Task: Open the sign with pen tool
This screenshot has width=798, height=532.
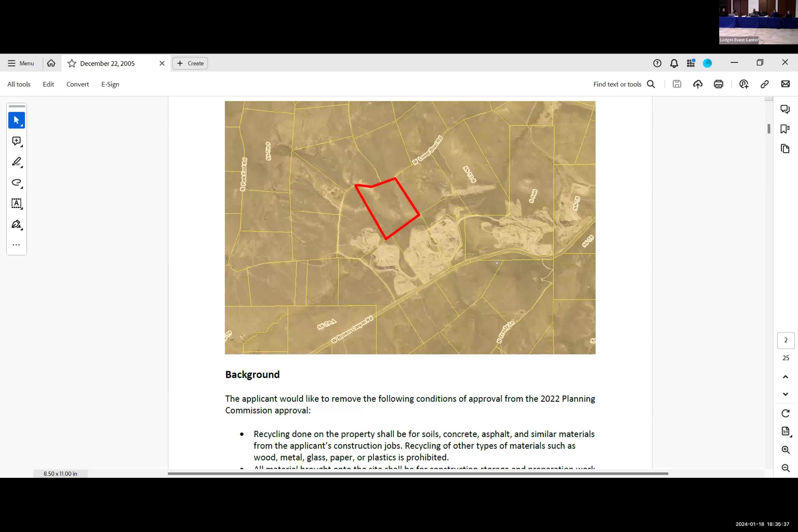Action: click(16, 224)
